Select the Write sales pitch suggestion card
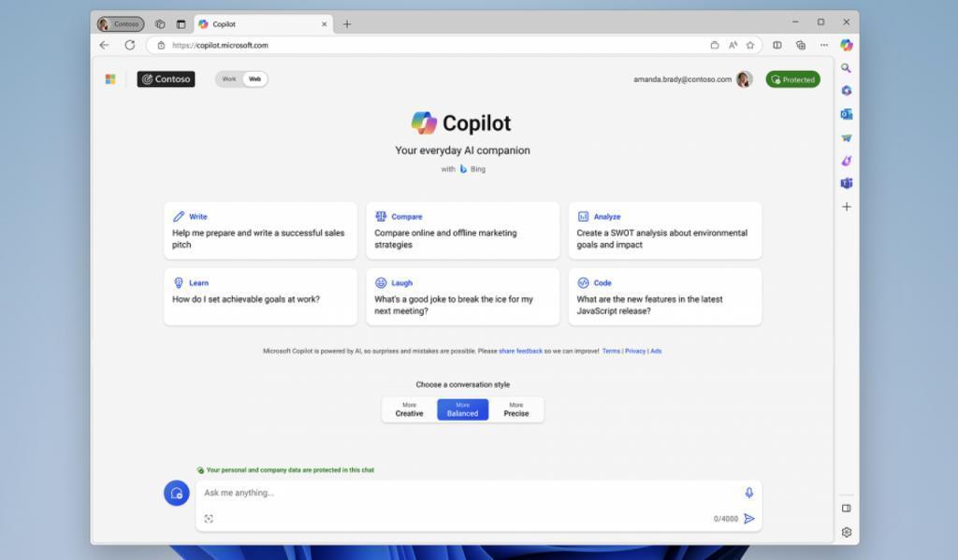 pos(260,231)
